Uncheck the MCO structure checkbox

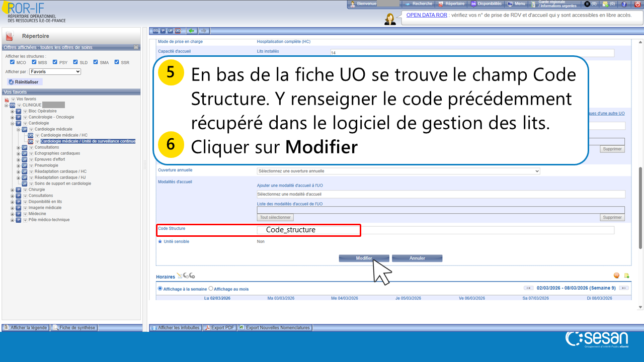pyautogui.click(x=12, y=62)
